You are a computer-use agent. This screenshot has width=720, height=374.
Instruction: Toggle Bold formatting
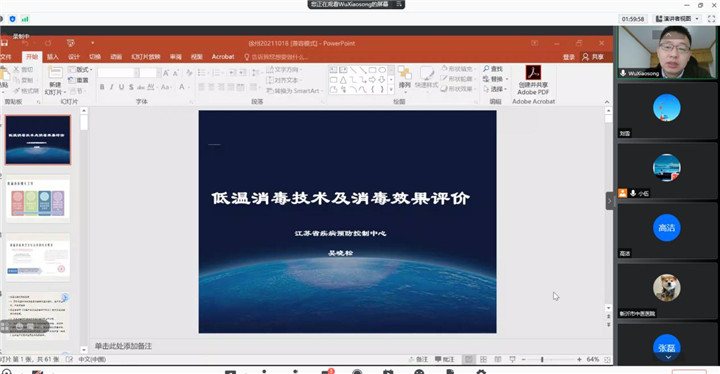(x=102, y=87)
